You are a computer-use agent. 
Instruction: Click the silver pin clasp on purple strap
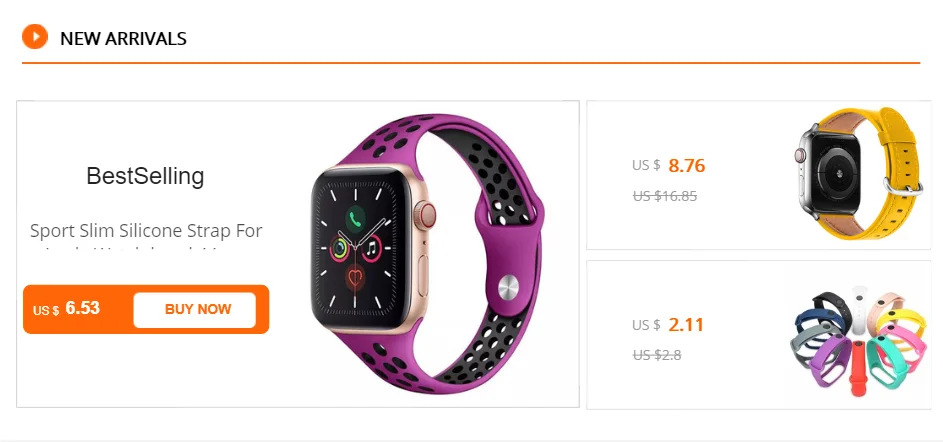tap(509, 287)
